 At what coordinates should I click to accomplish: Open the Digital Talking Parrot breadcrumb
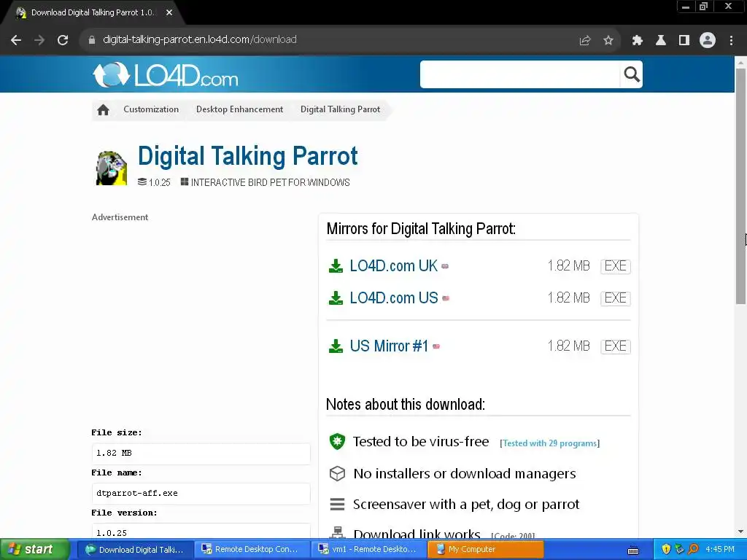340,109
